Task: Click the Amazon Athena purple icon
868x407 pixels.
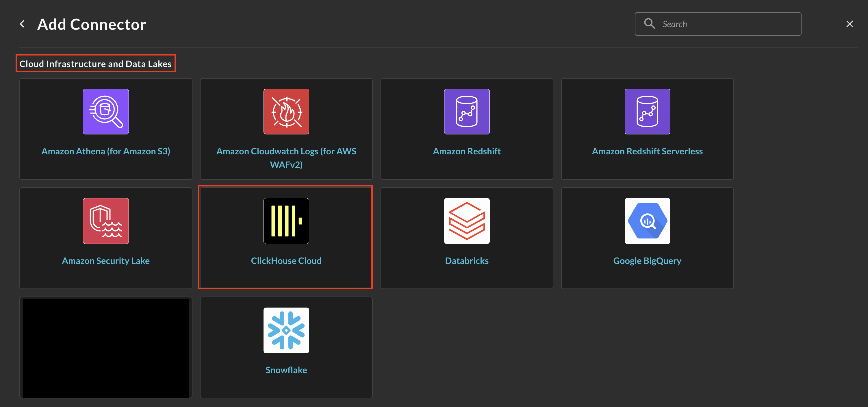Action: (x=106, y=112)
